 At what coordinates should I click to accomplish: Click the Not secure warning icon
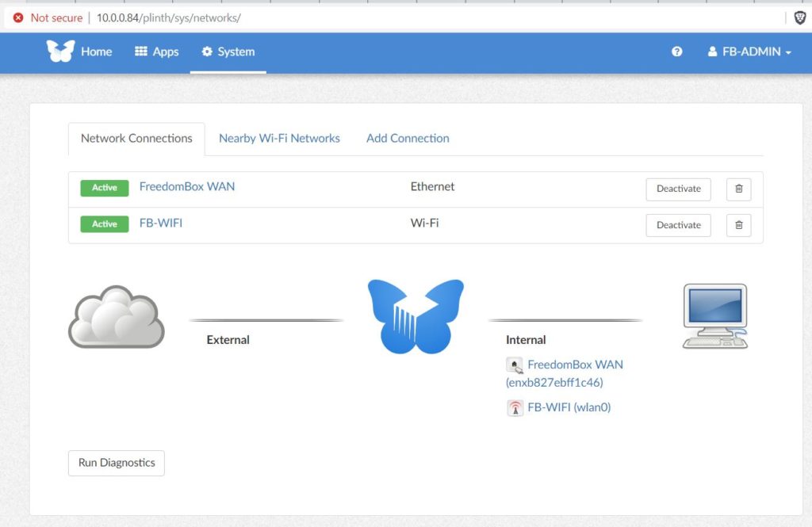click(x=18, y=18)
